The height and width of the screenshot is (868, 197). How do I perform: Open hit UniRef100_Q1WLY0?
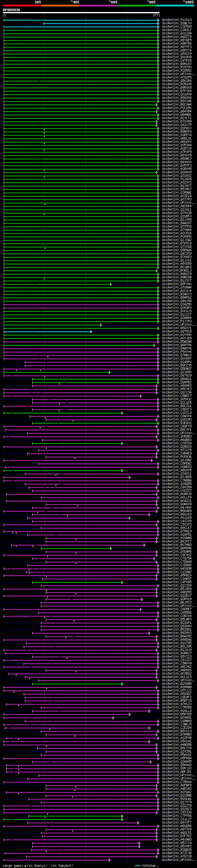(x=177, y=23)
